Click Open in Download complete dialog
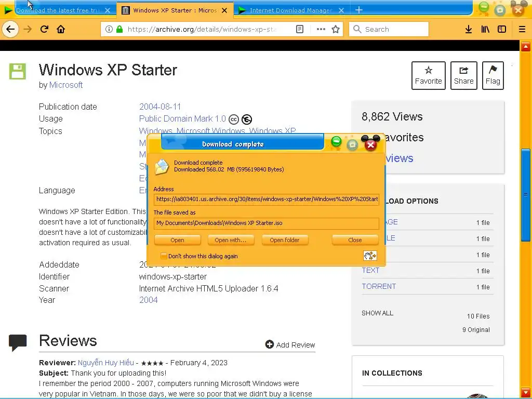532x399 pixels. pyautogui.click(x=177, y=240)
